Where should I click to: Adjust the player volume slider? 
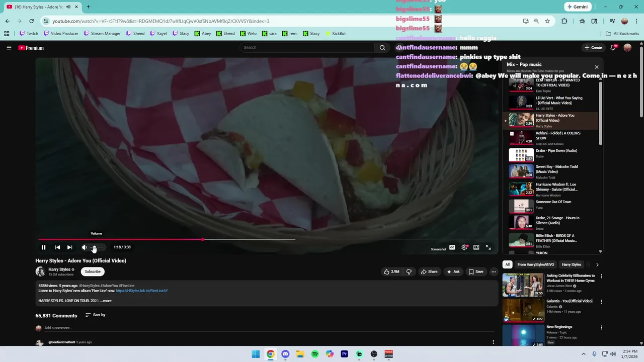(x=97, y=247)
